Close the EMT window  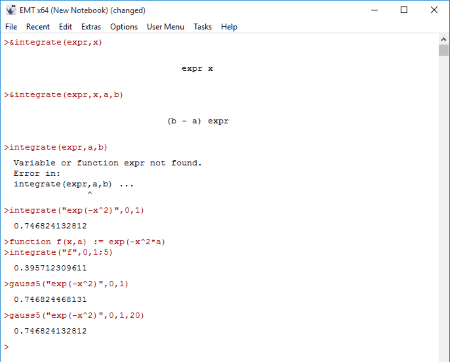(x=434, y=10)
